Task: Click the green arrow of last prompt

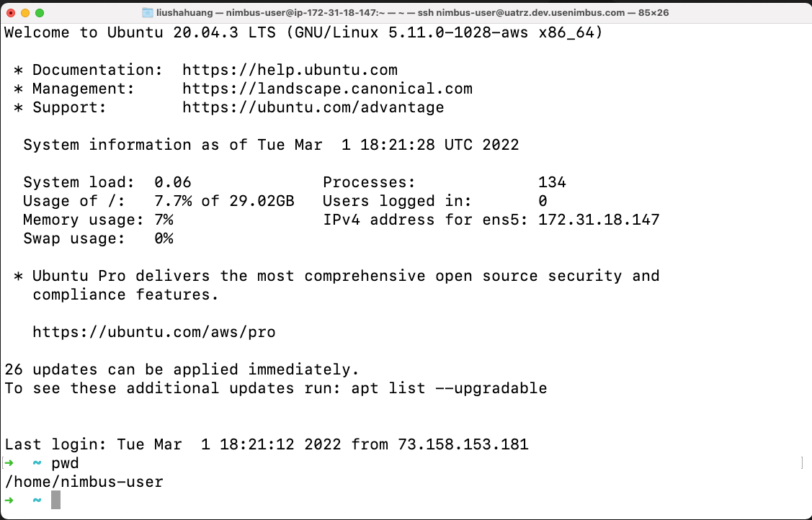Action: [x=9, y=501]
